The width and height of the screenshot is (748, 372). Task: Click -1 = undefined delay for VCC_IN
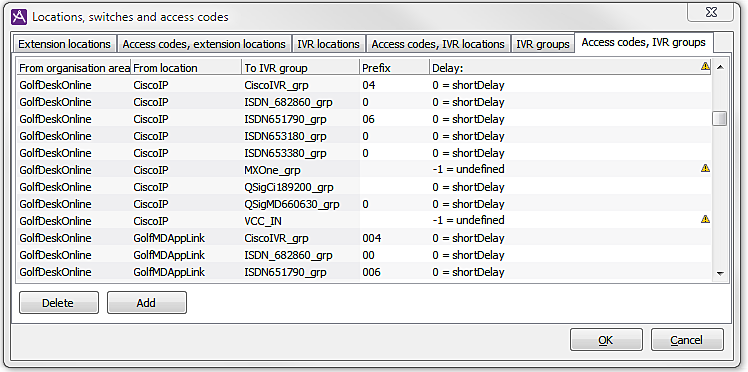click(x=468, y=220)
